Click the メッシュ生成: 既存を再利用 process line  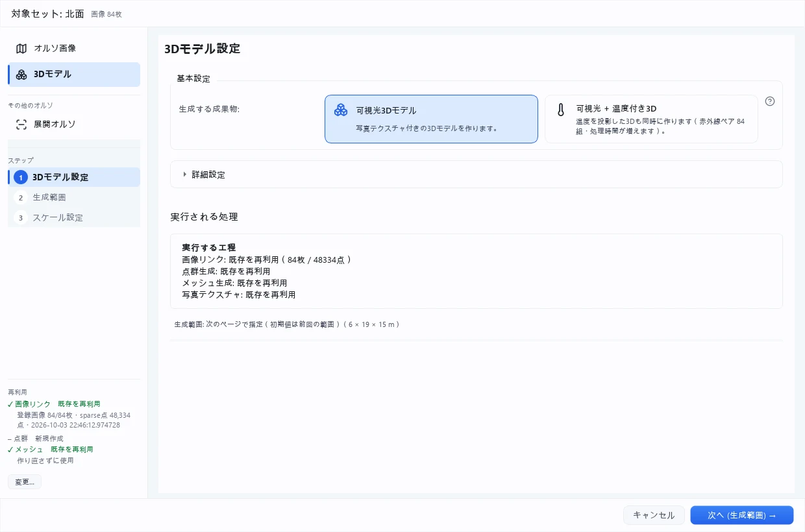(x=235, y=283)
